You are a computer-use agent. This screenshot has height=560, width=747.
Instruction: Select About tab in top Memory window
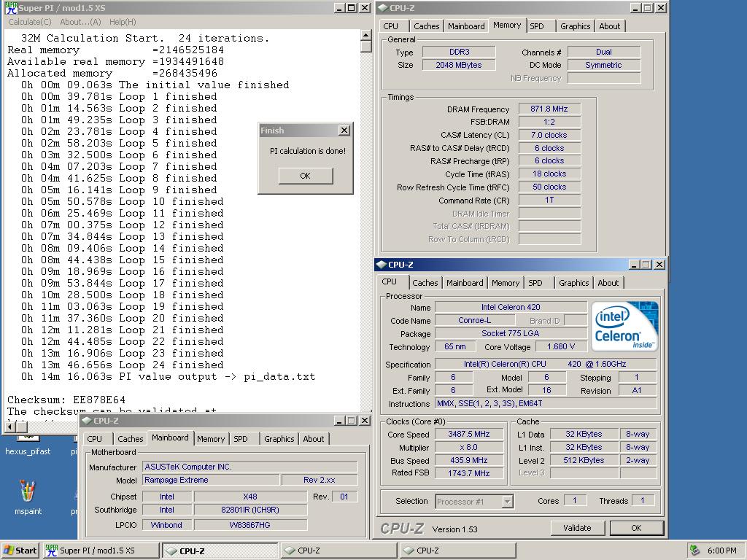point(609,26)
